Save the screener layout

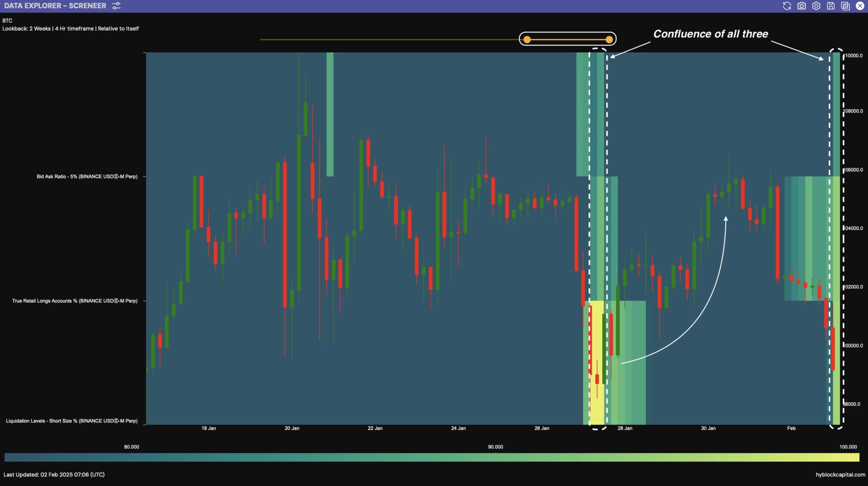click(x=831, y=6)
